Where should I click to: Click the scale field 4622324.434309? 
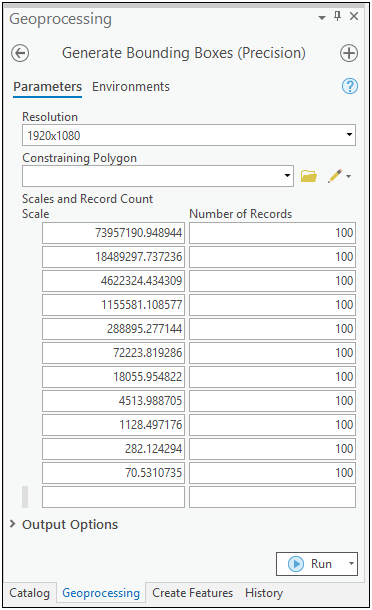113,281
